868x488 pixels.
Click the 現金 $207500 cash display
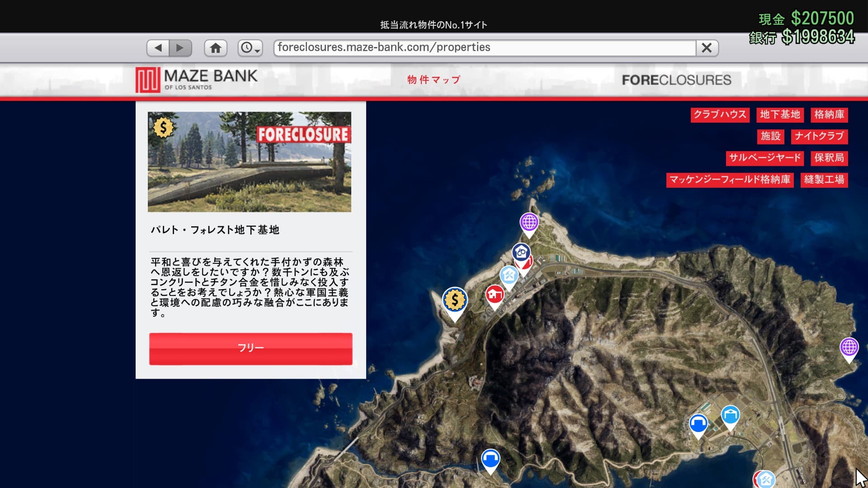click(806, 19)
